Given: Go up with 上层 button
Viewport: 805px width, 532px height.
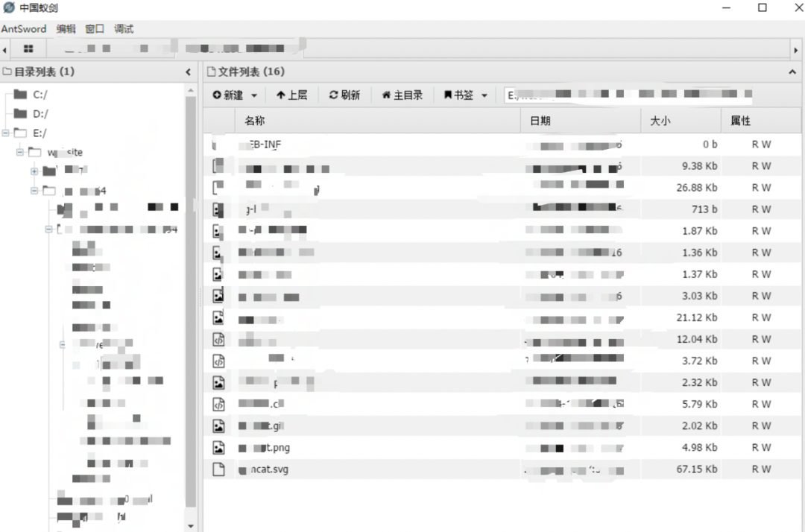Looking at the screenshot, I should pos(291,95).
